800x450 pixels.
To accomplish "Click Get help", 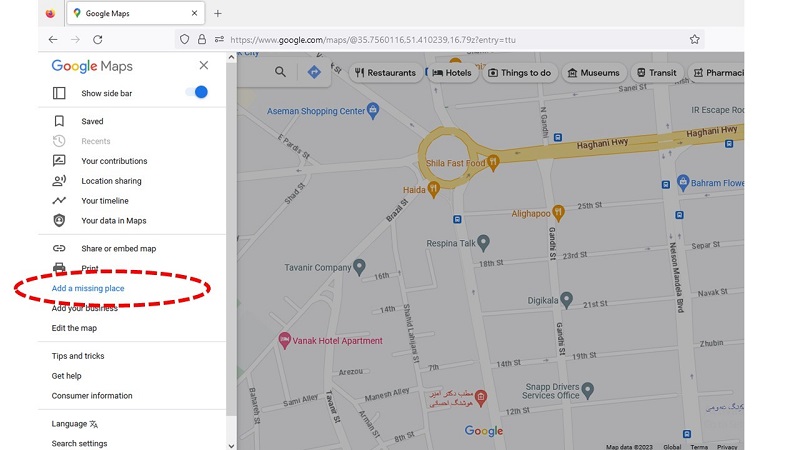I will click(x=66, y=376).
